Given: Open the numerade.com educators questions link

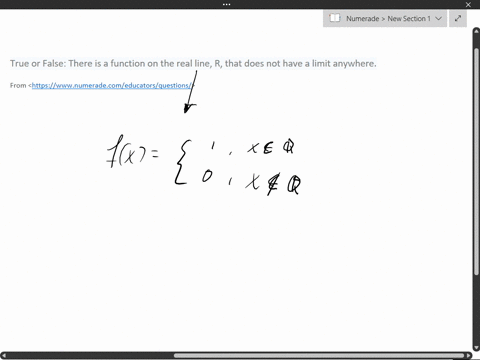Looking at the screenshot, I should 112,85.
